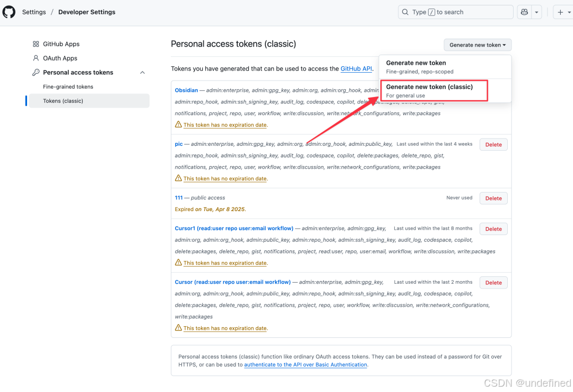Follow authenticate to the API over Basic Authentication link
The height and width of the screenshot is (392, 573).
pos(306,364)
